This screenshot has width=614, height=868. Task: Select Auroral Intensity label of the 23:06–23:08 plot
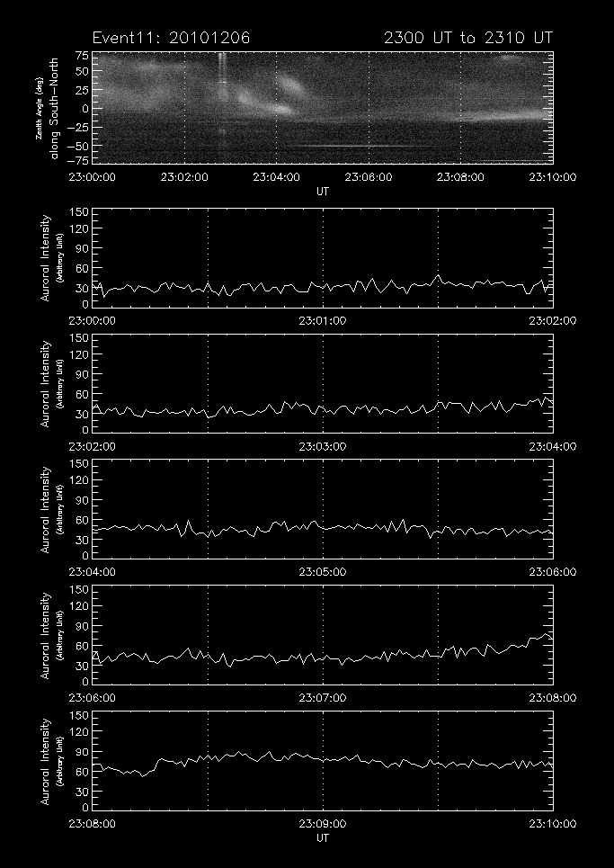[45, 636]
